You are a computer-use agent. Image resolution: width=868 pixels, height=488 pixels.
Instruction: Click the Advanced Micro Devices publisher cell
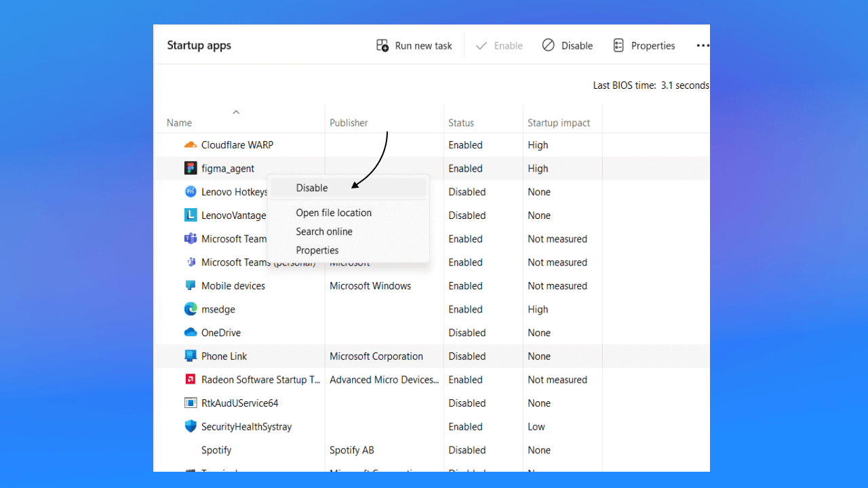[384, 380]
